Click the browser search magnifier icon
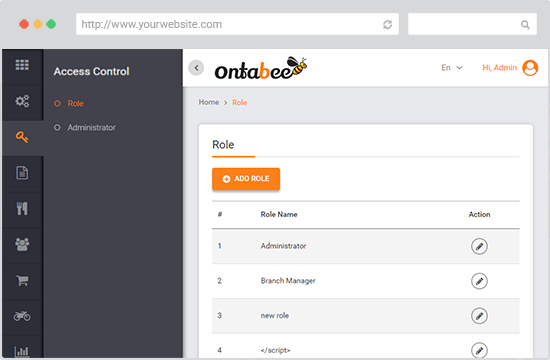This screenshot has height=360, width=550. (525, 25)
